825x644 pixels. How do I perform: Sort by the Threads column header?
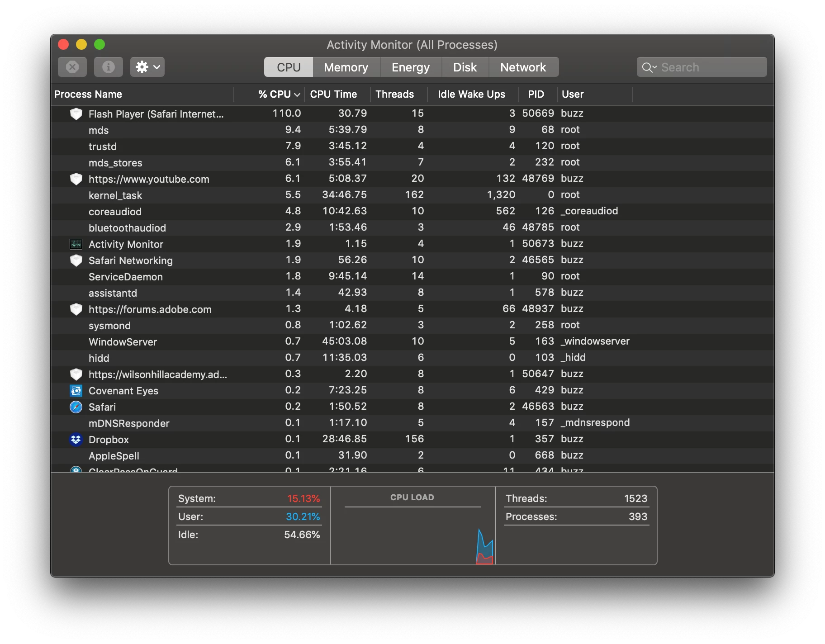[x=399, y=94]
